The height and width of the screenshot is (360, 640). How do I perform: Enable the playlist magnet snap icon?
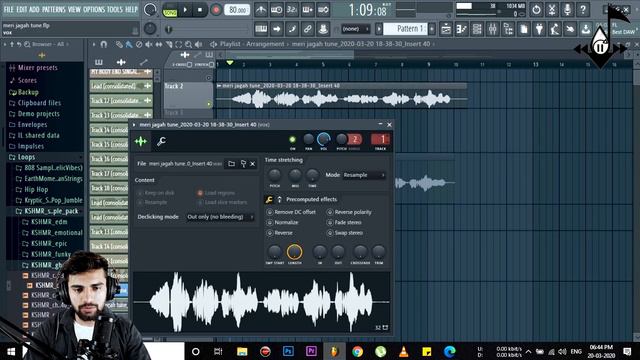pyautogui.click(x=104, y=44)
